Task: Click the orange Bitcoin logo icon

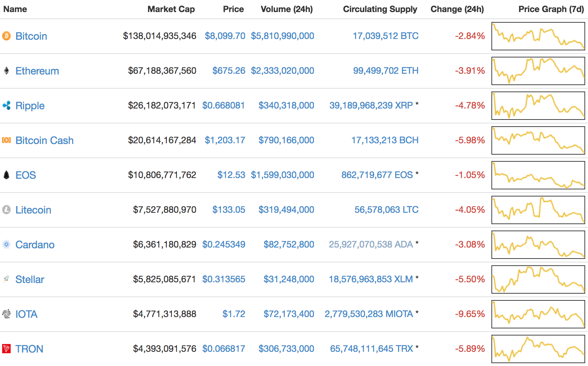Action: (x=6, y=36)
